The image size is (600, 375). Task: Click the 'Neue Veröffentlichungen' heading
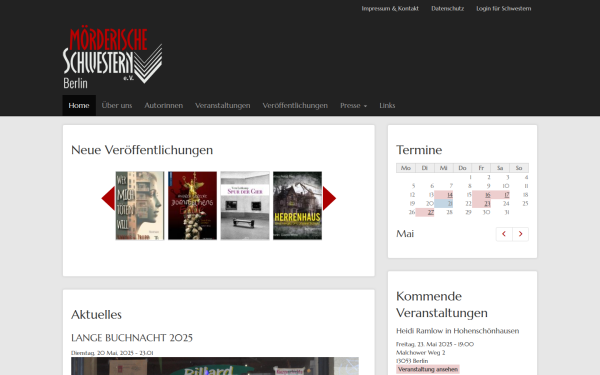tap(142, 150)
